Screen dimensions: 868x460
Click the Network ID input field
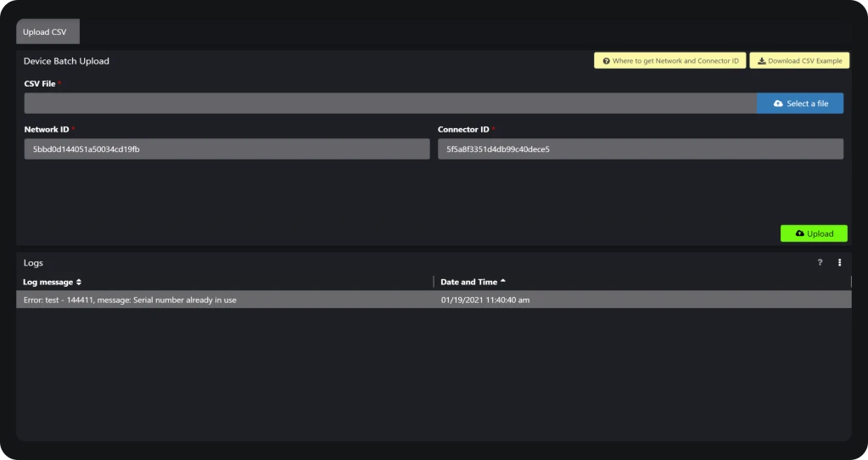point(227,149)
